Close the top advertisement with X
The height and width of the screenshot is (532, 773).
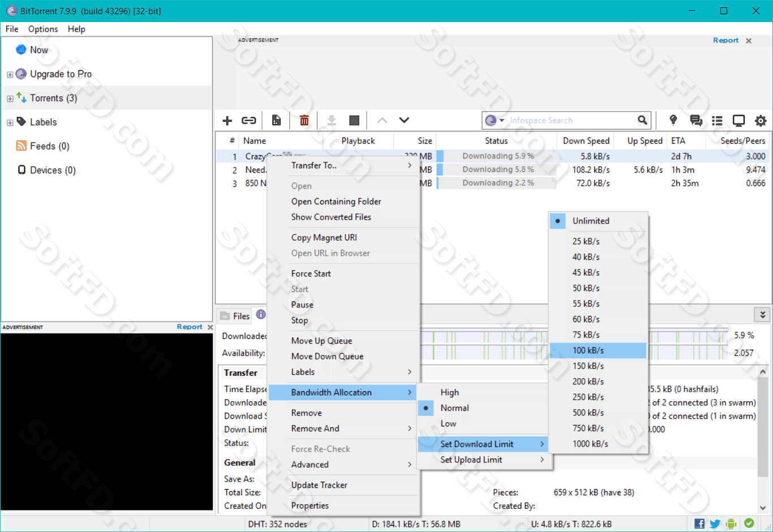tap(749, 41)
